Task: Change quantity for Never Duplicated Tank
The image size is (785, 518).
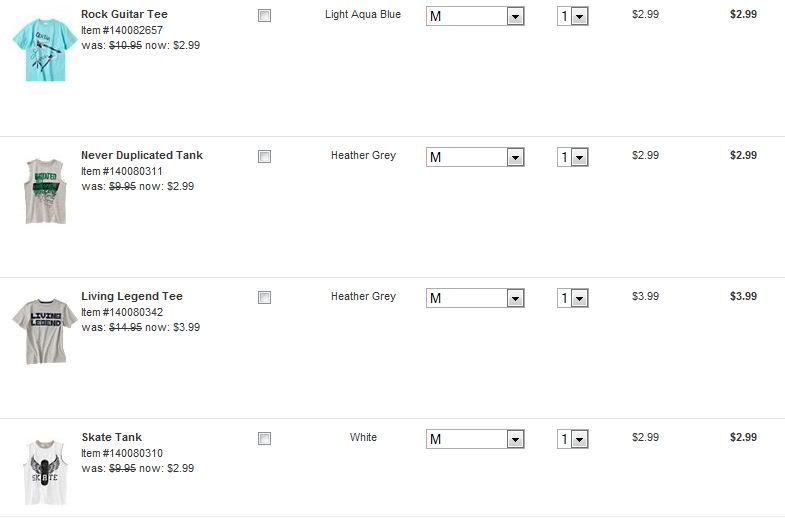Action: click(x=573, y=158)
